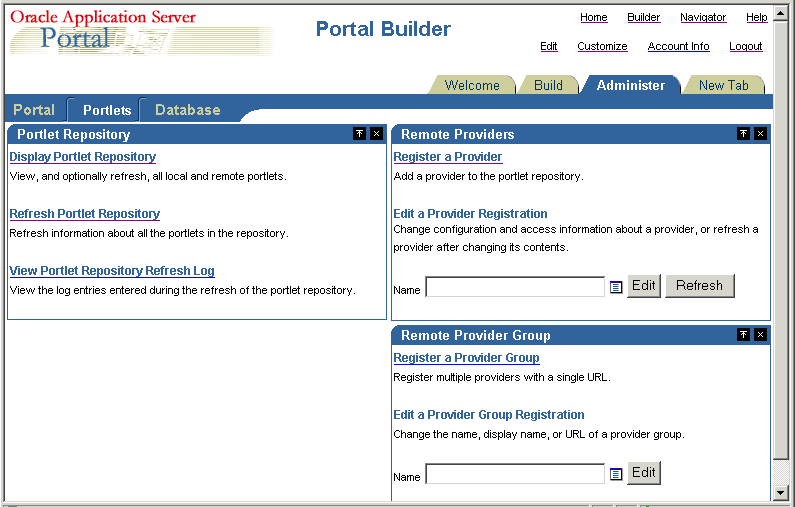
Task: Open the Database sub-tab
Action: click(x=188, y=110)
